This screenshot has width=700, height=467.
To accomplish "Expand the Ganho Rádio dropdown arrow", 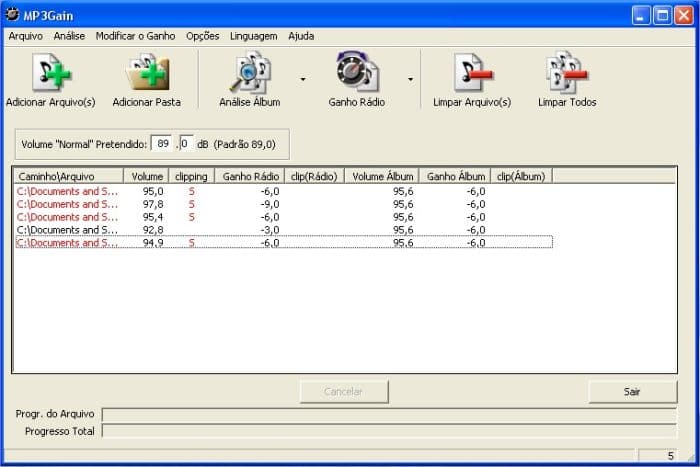I will (x=410, y=79).
